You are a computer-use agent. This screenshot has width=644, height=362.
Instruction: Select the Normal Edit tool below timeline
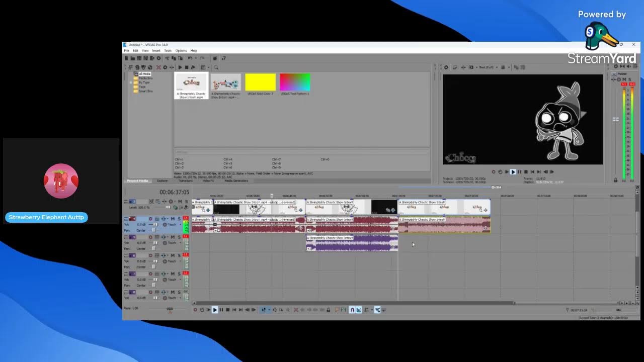click(264, 310)
